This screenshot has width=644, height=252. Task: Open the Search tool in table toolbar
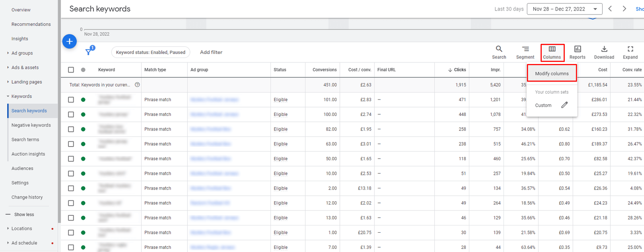(x=499, y=52)
